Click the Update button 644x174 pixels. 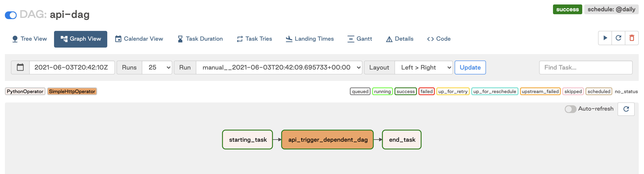(470, 67)
